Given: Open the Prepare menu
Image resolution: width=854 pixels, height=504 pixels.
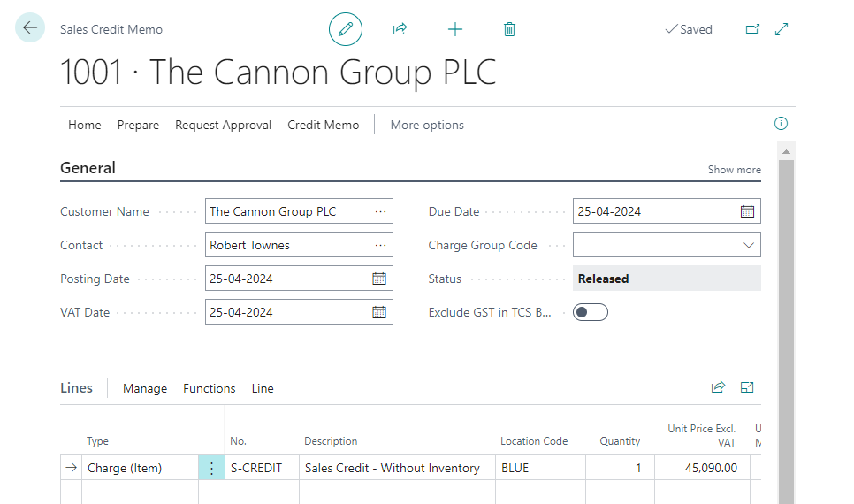Looking at the screenshot, I should coord(138,125).
